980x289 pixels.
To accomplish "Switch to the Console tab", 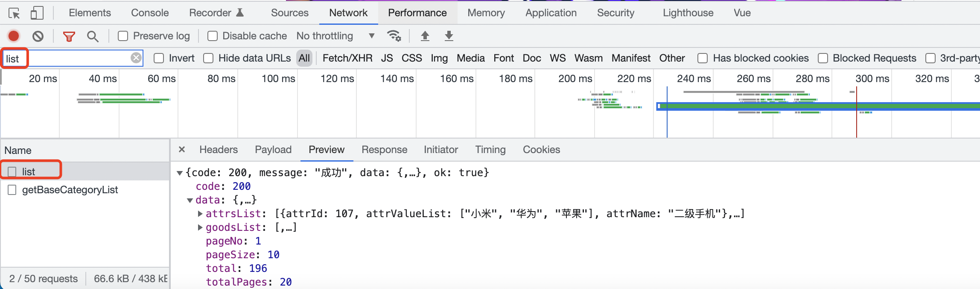I will [150, 13].
